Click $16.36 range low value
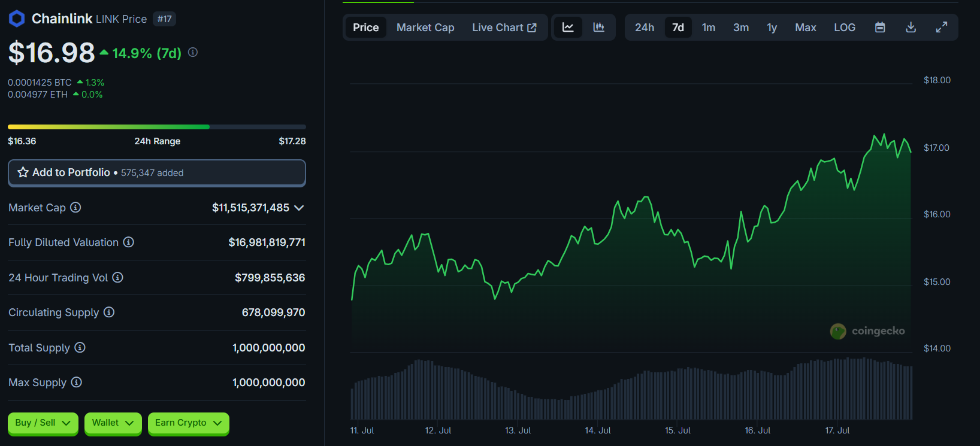980x446 pixels. click(x=22, y=141)
